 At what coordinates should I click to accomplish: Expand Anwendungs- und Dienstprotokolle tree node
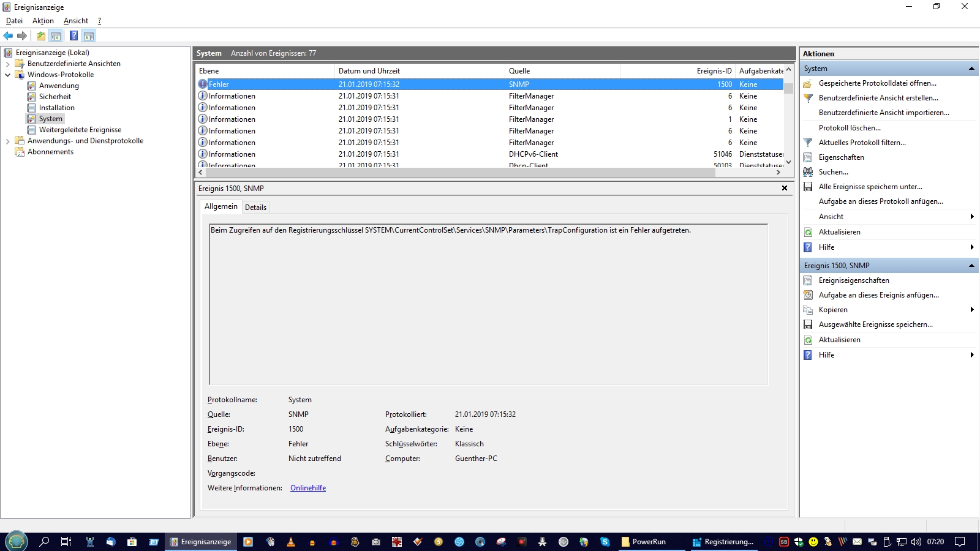pyautogui.click(x=7, y=141)
